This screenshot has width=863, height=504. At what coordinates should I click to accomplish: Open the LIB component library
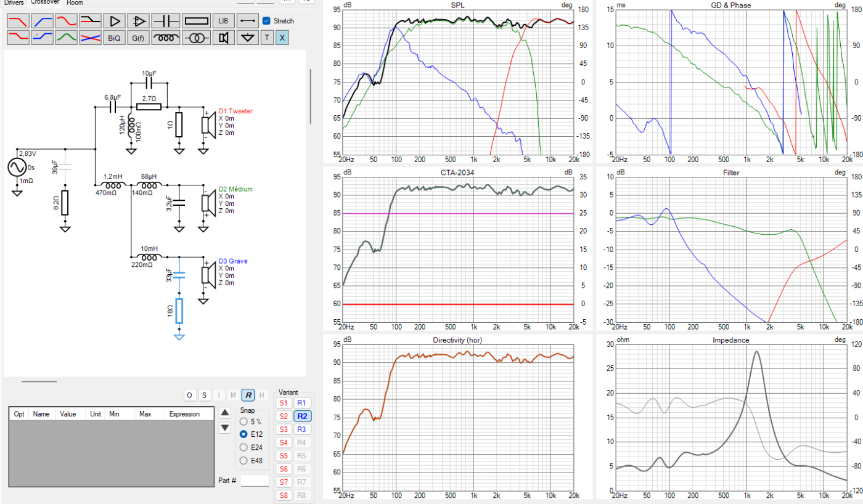pos(224,20)
